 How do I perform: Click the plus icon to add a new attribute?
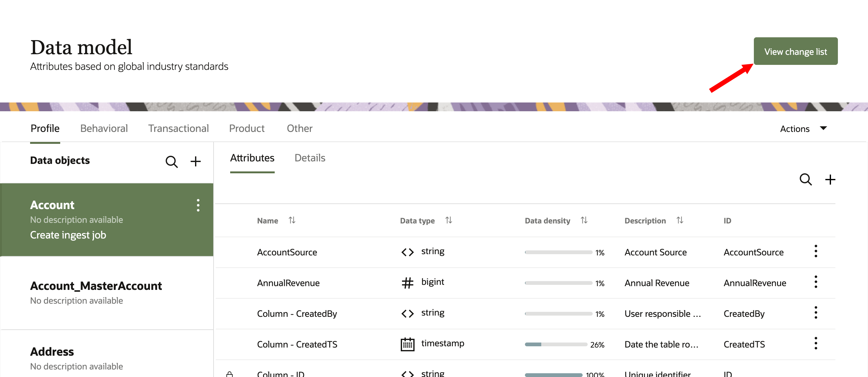point(830,180)
